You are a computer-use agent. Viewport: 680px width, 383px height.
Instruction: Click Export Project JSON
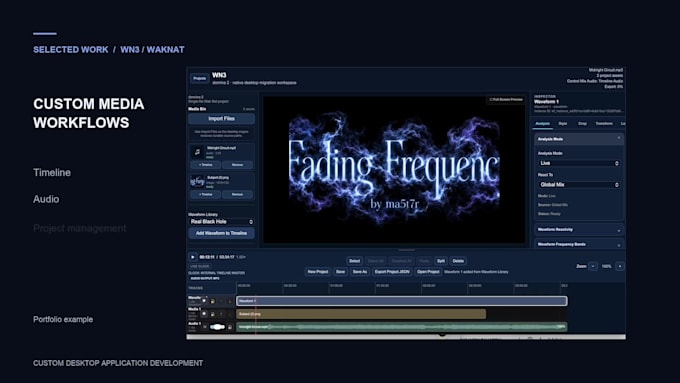(x=392, y=272)
